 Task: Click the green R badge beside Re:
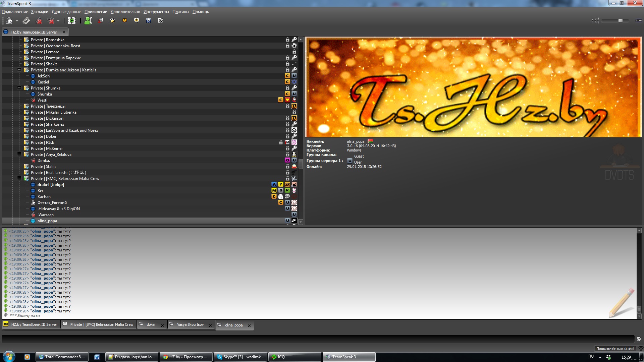point(287,190)
